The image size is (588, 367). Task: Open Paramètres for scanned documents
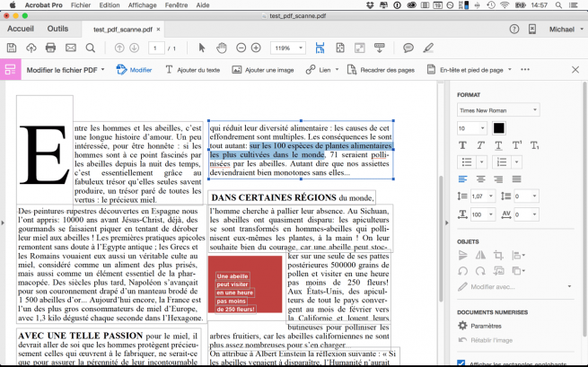click(479, 326)
